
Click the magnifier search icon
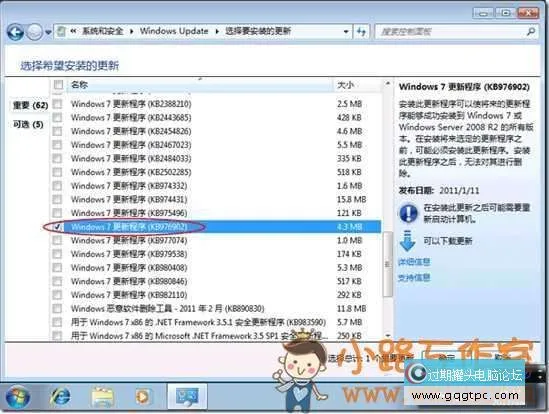tap(531, 32)
